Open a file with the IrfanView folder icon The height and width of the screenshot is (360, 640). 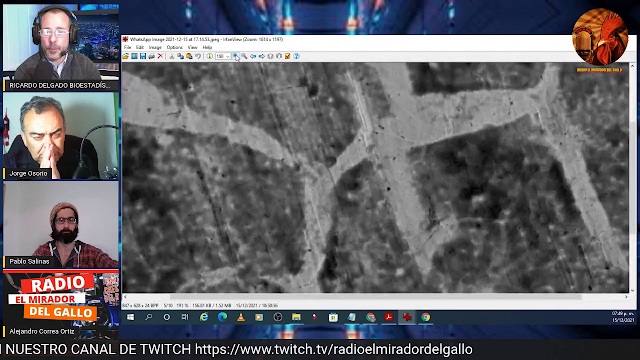[126, 56]
